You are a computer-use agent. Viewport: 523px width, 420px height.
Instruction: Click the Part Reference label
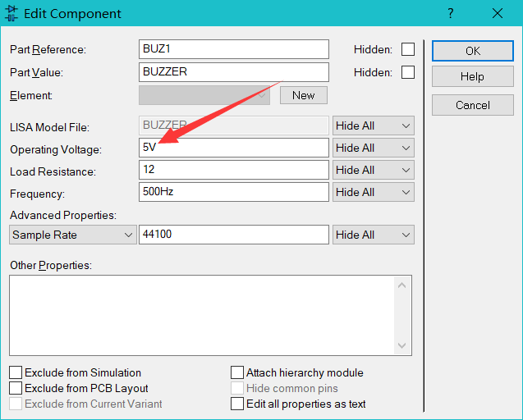48,50
